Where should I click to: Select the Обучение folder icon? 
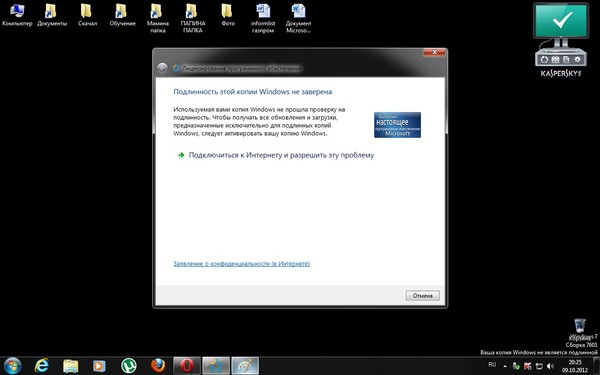pos(122,15)
